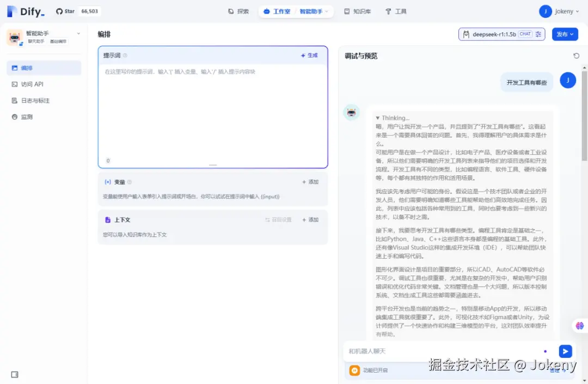588x384 pixels.
Task: Click the 提示词 help info icon
Action: click(125, 56)
